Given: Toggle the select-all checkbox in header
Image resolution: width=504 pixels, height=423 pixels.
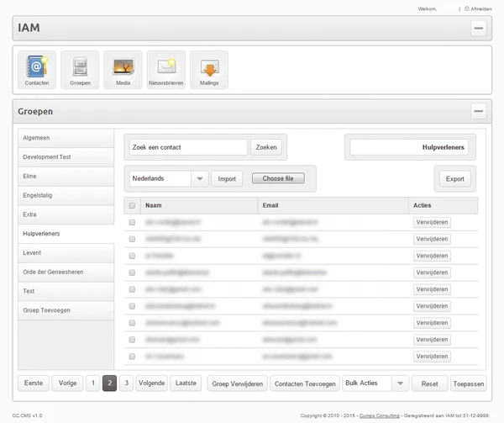Looking at the screenshot, I should [132, 205].
